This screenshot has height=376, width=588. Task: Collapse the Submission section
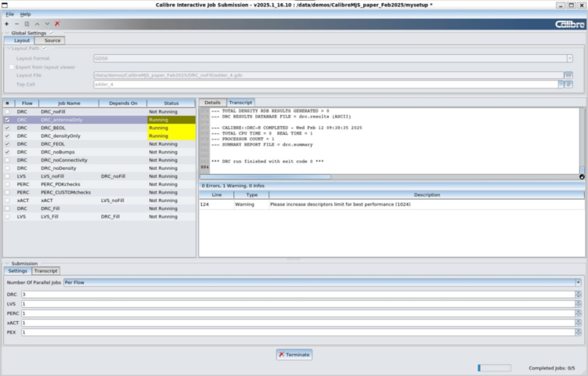(7, 263)
